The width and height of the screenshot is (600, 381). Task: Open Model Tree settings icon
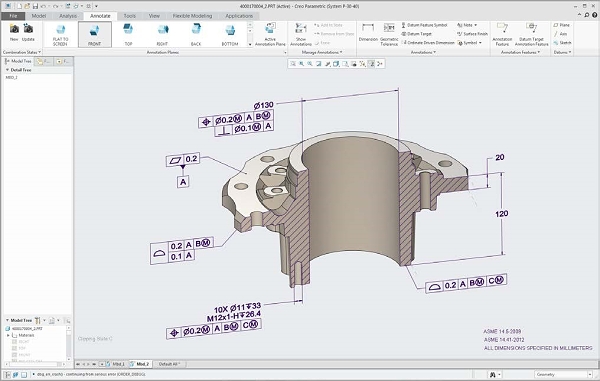coord(38,320)
